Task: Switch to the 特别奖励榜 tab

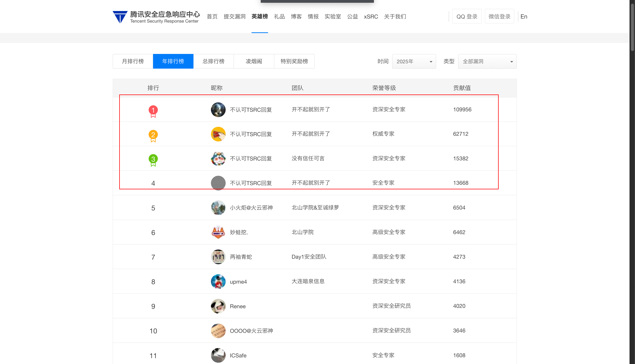Action: (294, 61)
